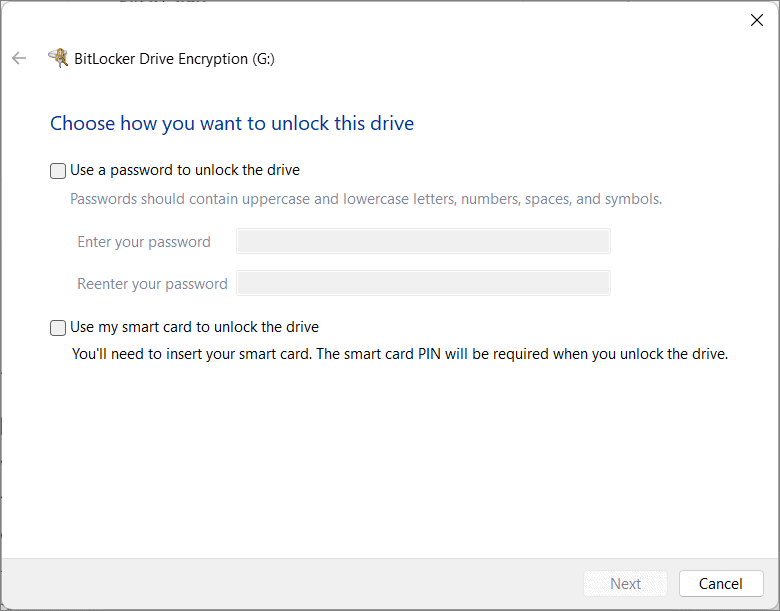Viewport: 780px width, 611px height.
Task: Go back using the left arrow
Action: (19, 58)
